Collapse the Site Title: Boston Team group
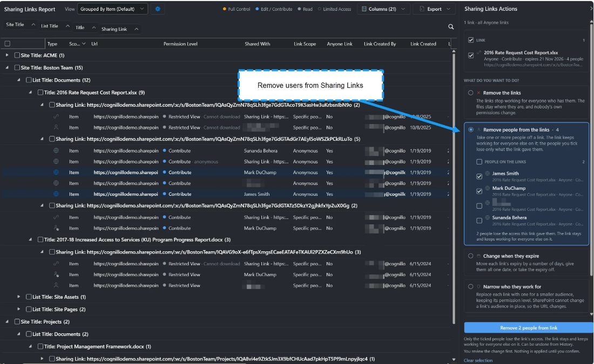The width and height of the screenshot is (594, 364). click(7, 68)
